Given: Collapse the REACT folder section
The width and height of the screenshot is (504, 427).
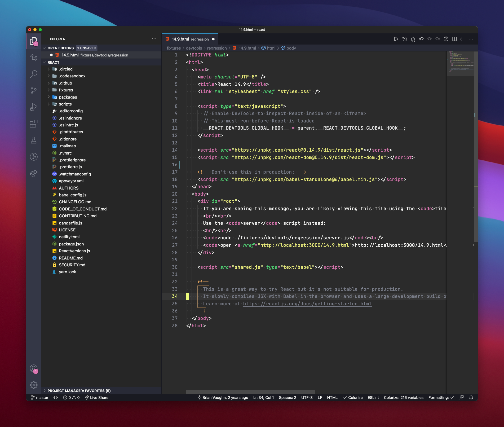Looking at the screenshot, I should 45,62.
